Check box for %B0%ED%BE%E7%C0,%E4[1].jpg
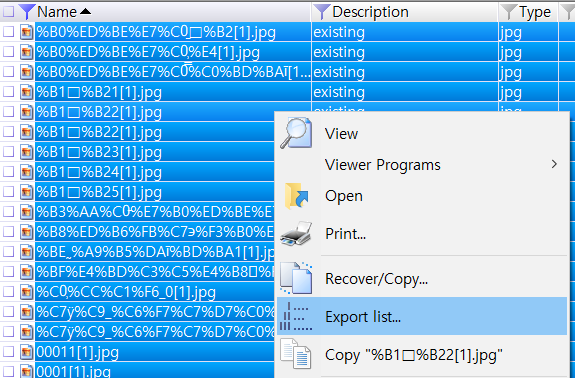 click(8, 52)
